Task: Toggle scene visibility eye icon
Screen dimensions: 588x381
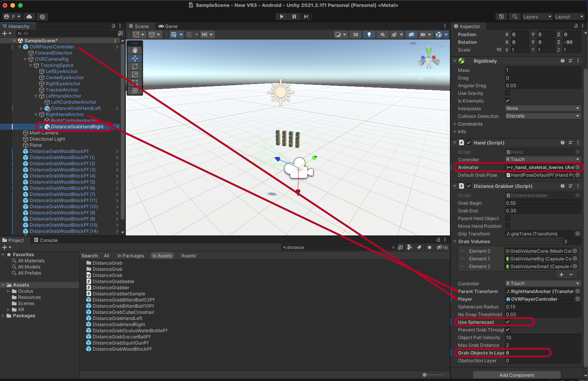Action: [x=411, y=35]
